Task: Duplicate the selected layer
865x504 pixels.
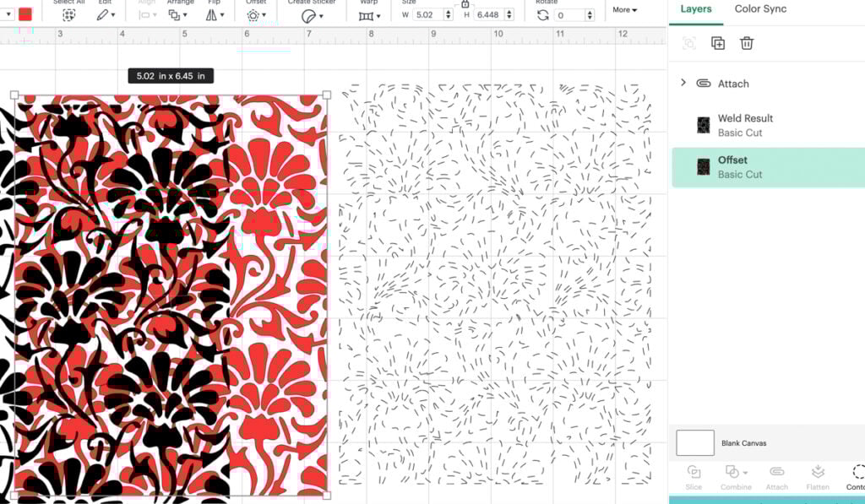Action: coord(718,43)
